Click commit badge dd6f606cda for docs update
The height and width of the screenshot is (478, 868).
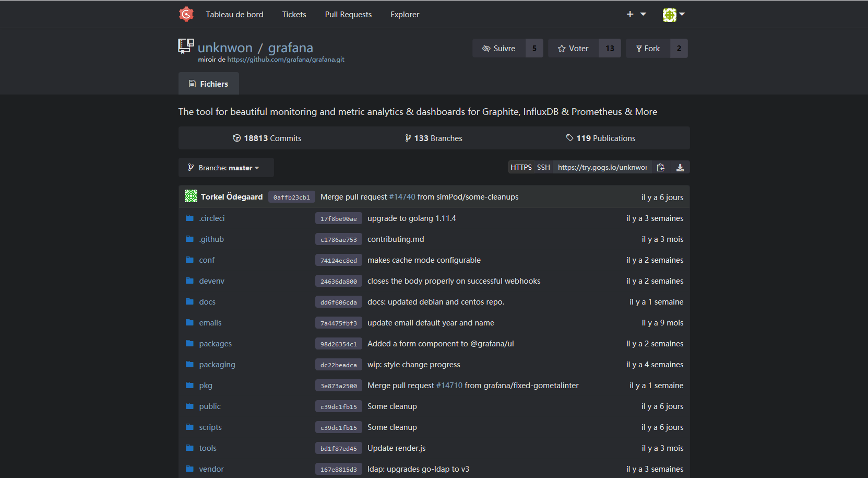[x=338, y=301]
